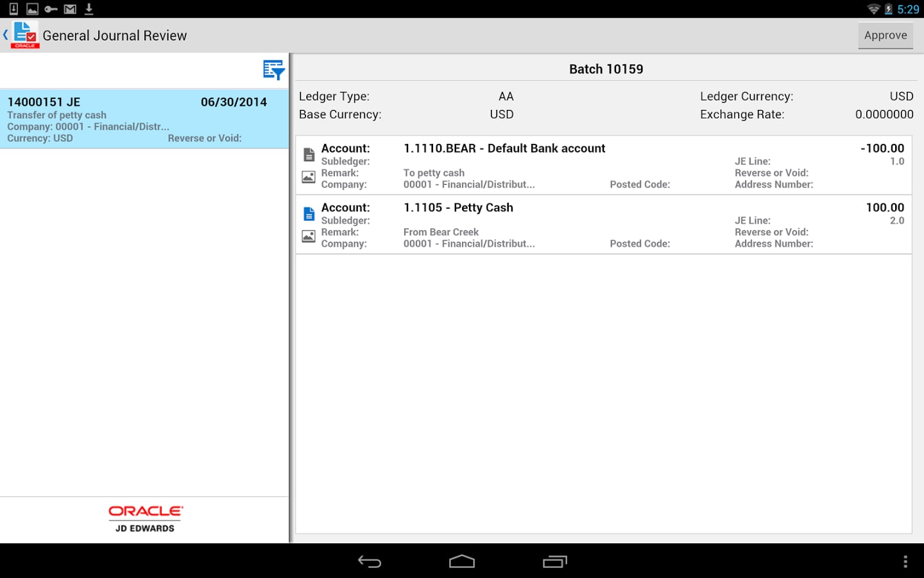
Task: Tap the Oracle JD Edwards logo
Action: (146, 519)
